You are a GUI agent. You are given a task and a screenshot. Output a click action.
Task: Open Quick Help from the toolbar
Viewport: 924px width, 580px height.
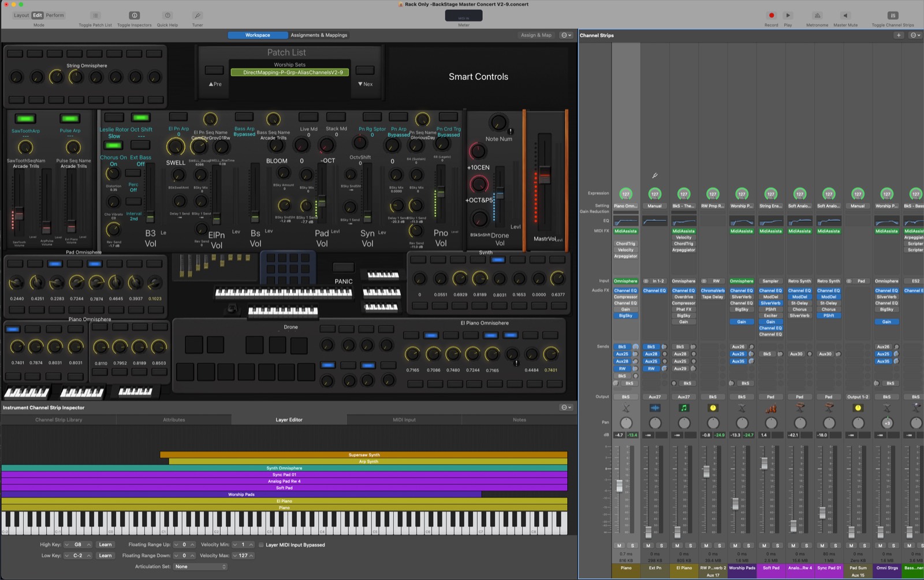click(x=167, y=16)
